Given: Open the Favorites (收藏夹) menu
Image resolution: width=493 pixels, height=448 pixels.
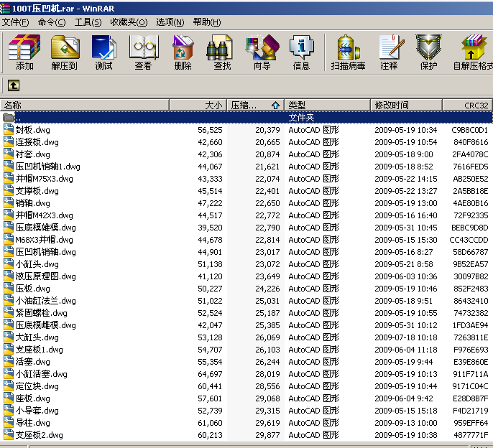Looking at the screenshot, I should 129,22.
